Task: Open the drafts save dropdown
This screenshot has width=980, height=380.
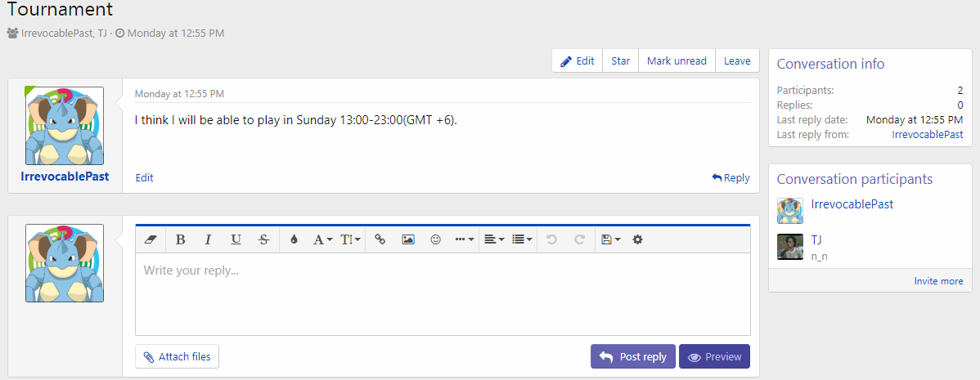Action: (610, 239)
